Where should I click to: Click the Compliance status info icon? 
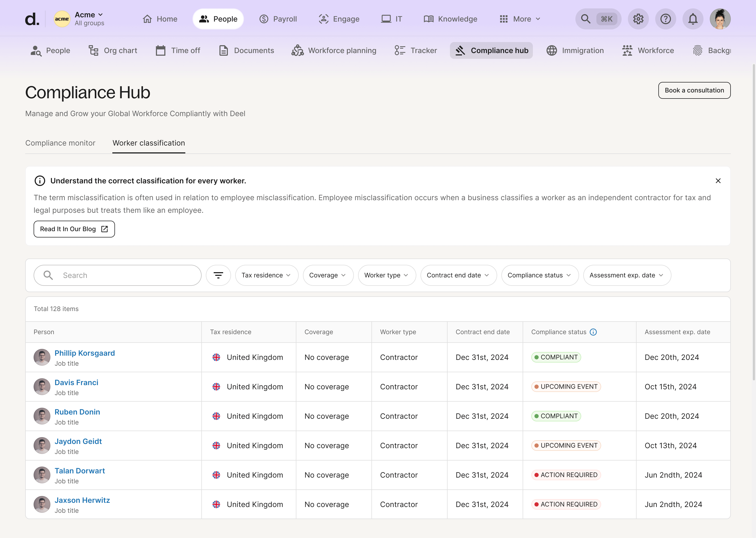pyautogui.click(x=593, y=332)
